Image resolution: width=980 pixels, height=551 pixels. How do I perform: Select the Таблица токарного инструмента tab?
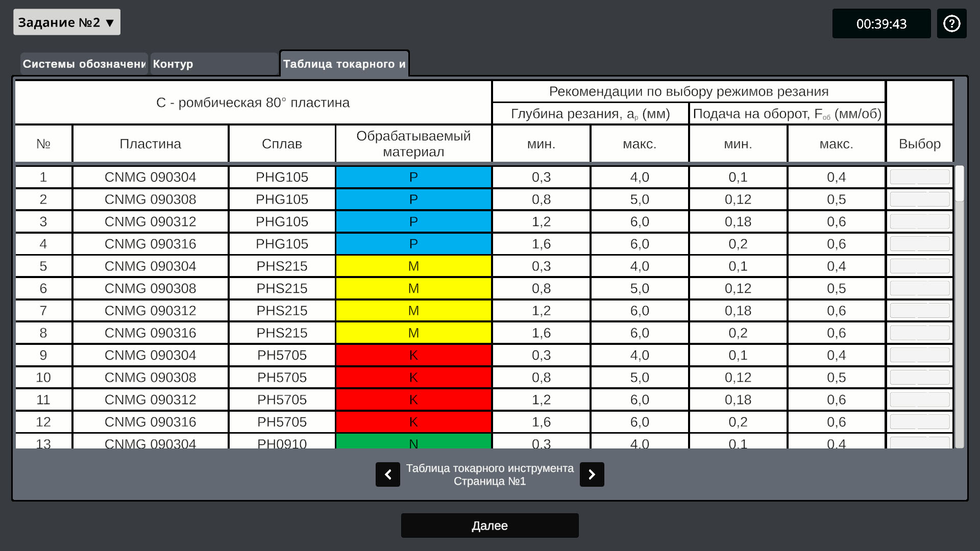(345, 64)
